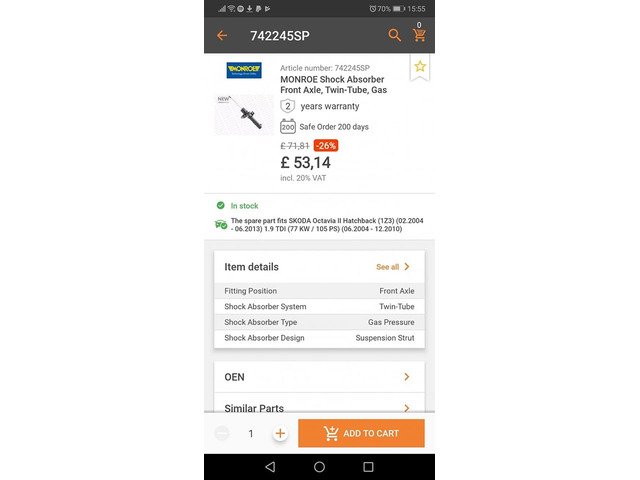Add product to favorites star
This screenshot has height=480, width=640.
(x=420, y=66)
